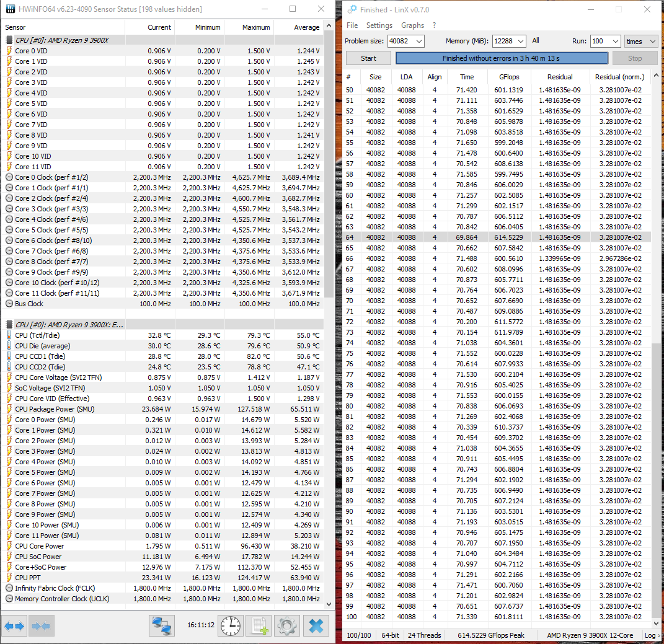Click clock icon beside Core 0 Clock
The height and width of the screenshot is (644, 664).
(x=9, y=177)
